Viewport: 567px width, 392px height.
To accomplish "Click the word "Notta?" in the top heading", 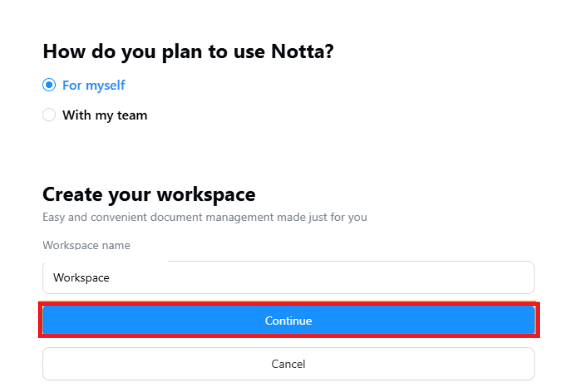I will pyautogui.click(x=302, y=52).
